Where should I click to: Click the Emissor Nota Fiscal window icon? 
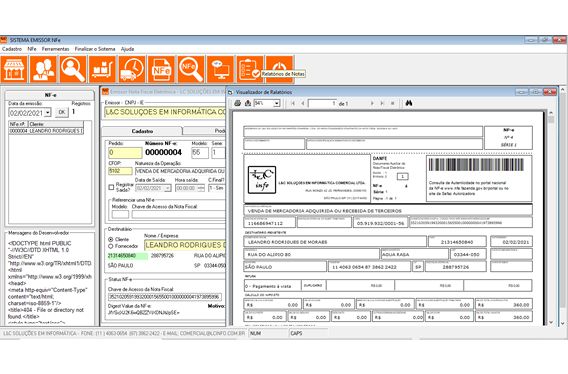pos(105,92)
